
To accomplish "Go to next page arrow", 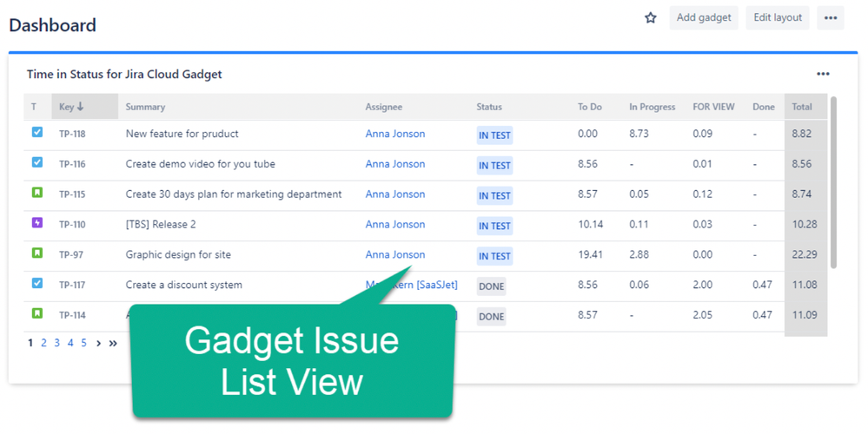I will pyautogui.click(x=98, y=344).
